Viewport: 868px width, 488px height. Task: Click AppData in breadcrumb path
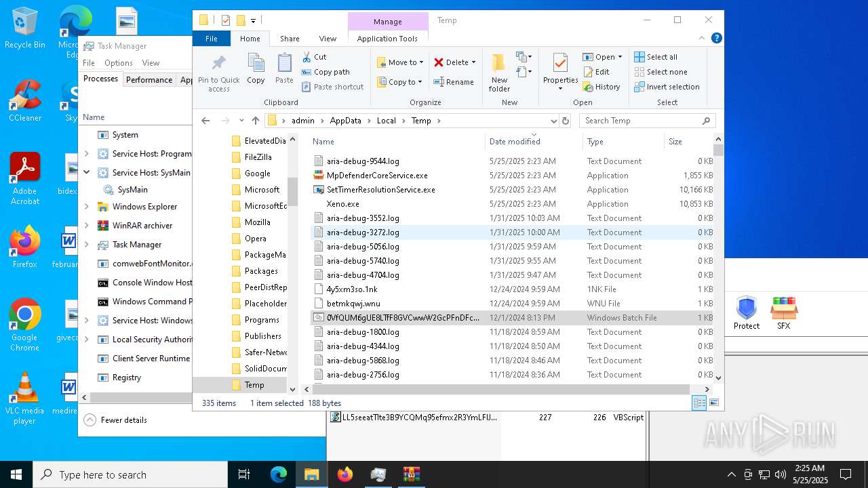(x=345, y=121)
